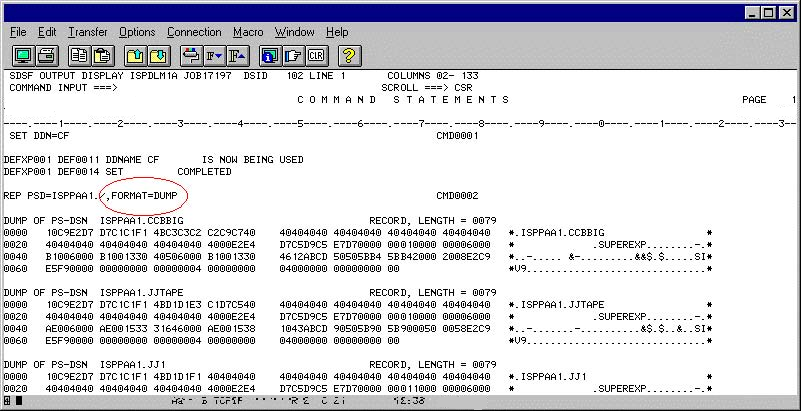Click the paint roller color icon
Screen dimensions: 801x411
(191, 55)
